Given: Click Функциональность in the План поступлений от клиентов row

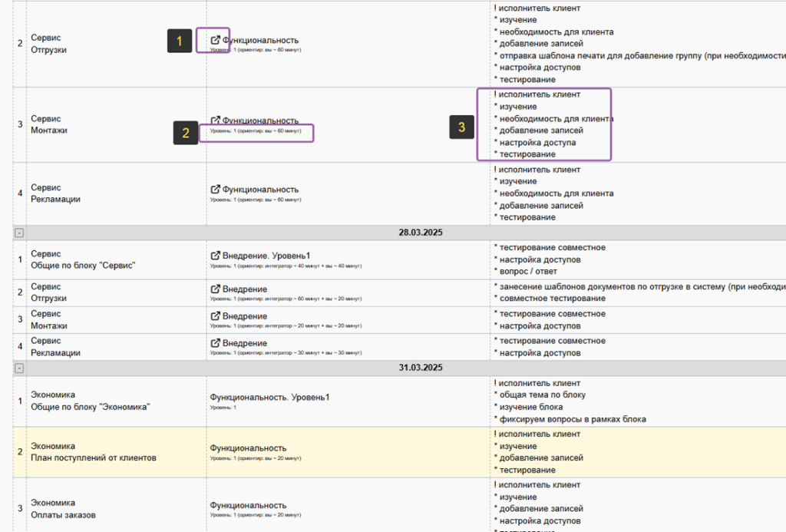Looking at the screenshot, I should 248,448.
